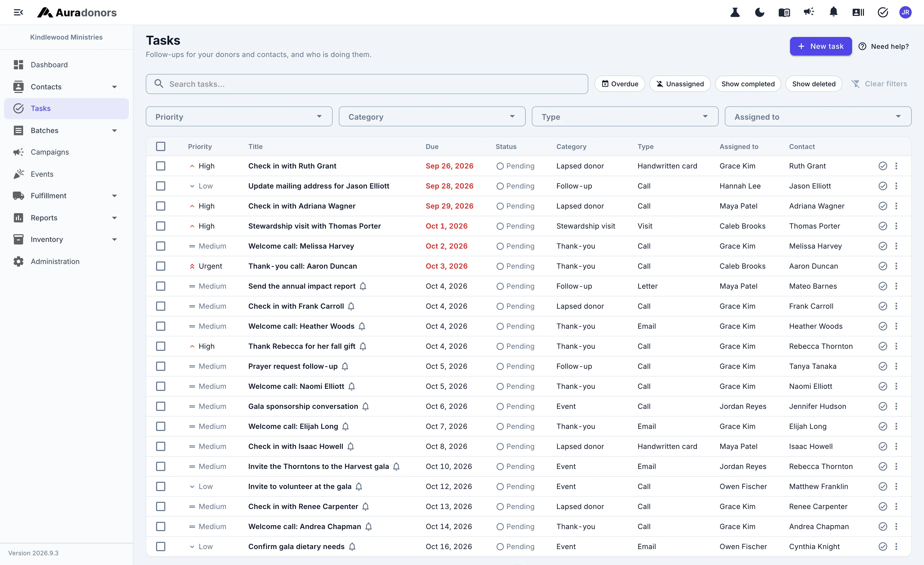Click the Need help? link
924x565 pixels.
click(x=883, y=46)
